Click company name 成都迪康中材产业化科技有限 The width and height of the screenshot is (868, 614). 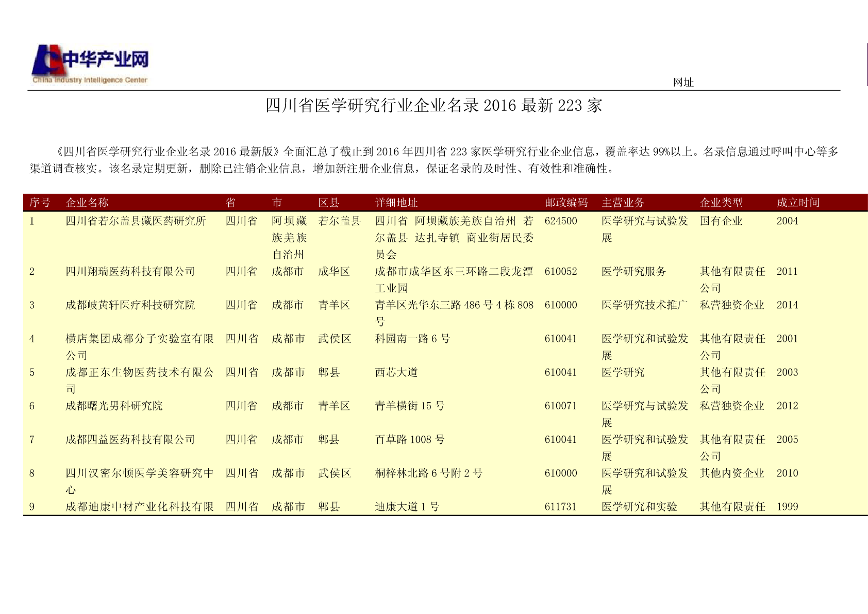coord(140,507)
